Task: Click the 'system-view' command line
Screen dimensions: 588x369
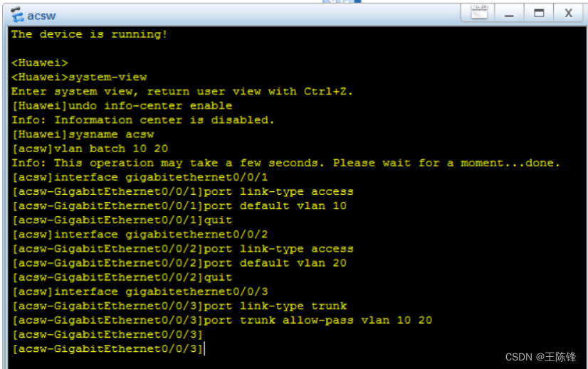Action: point(79,77)
